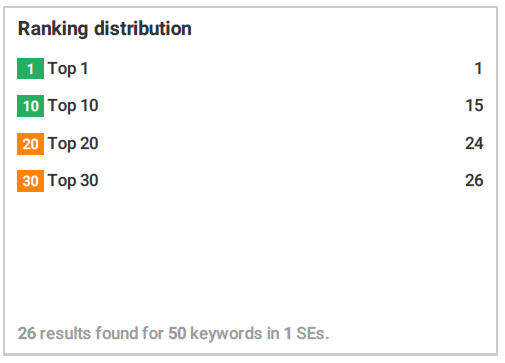Click the green badge numbered 1
Viewport: 505px width, 363px height.
(x=30, y=69)
